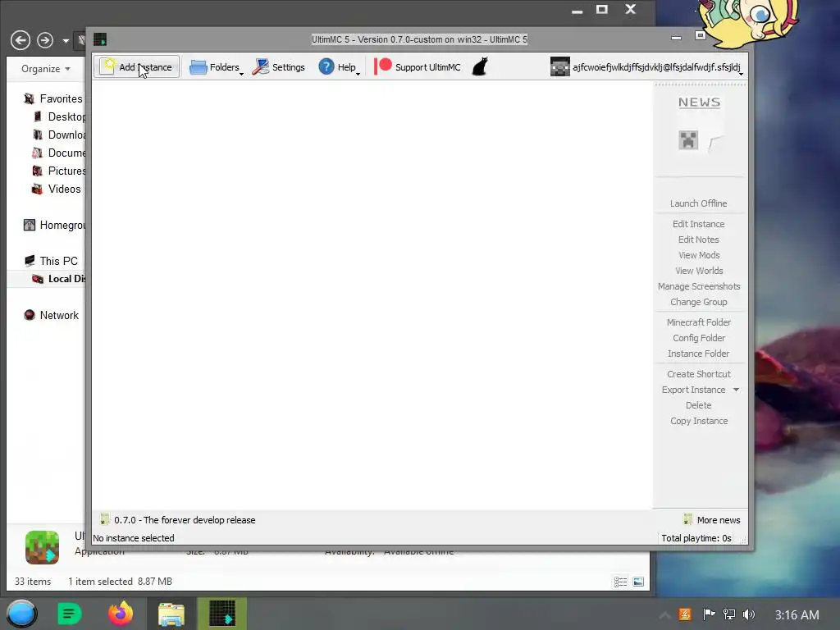Viewport: 840px width, 630px height.
Task: Select This PC in Explorer sidebar
Action: 51,261
